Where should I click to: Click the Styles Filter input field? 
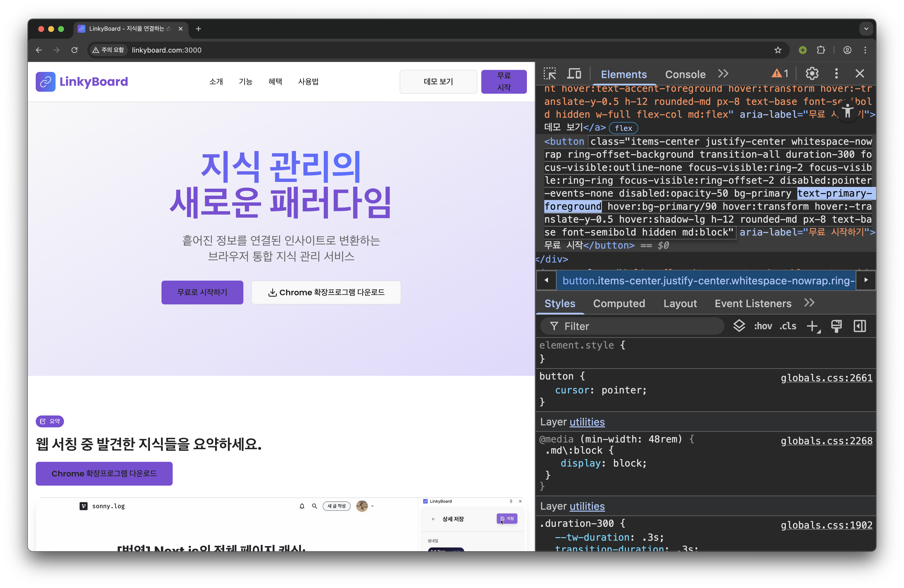point(638,326)
